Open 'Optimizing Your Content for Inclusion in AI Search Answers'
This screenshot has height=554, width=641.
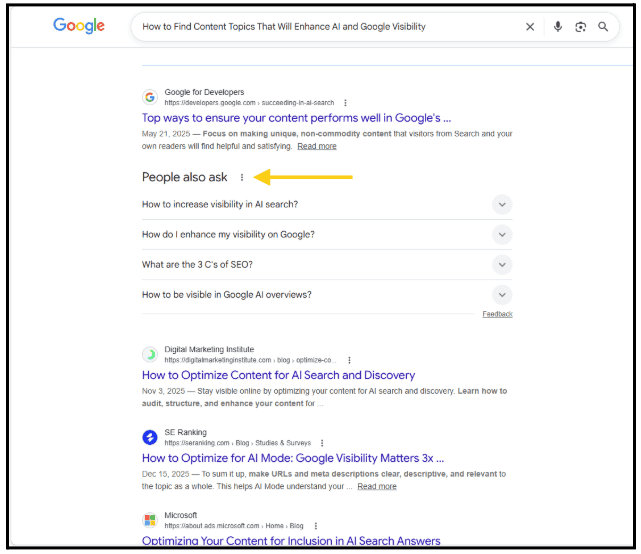[291, 541]
